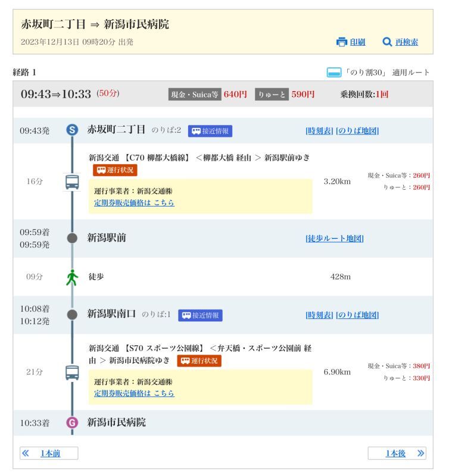This screenshot has height=476, width=452.
Task: Go to the next departure 1本後
Action: [x=397, y=453]
